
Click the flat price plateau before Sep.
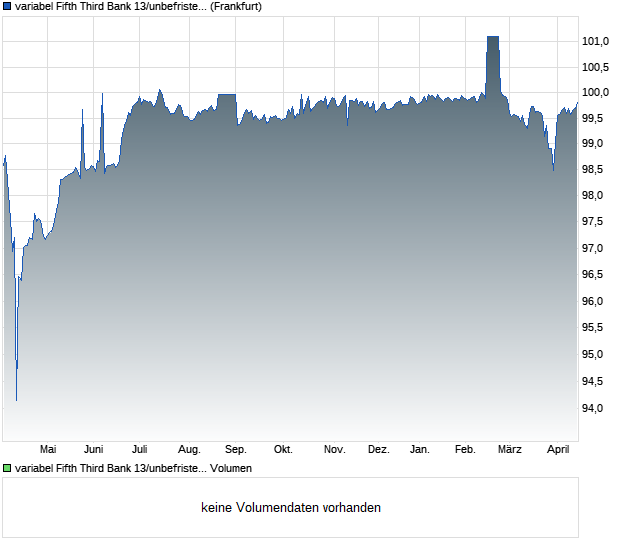coord(227,94)
